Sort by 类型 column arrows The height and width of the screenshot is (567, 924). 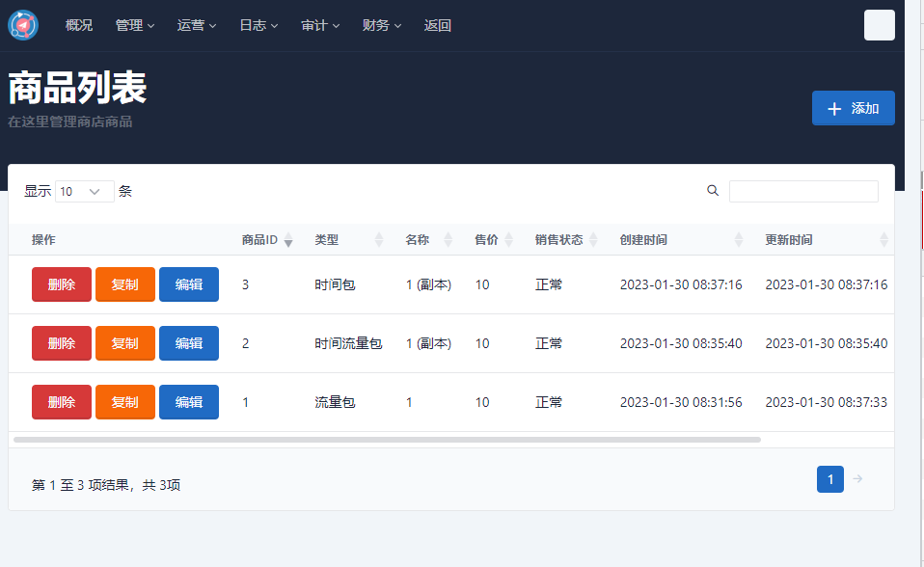coord(379,240)
